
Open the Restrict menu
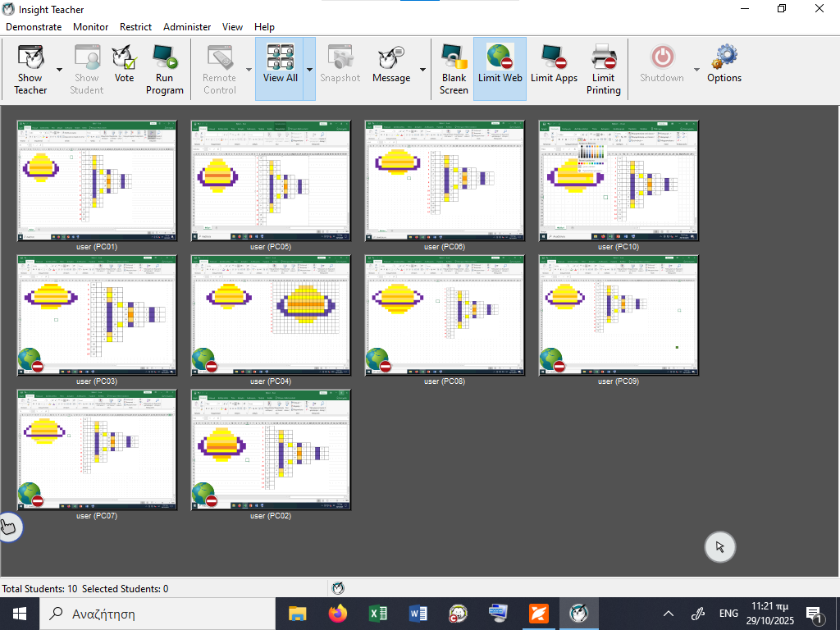(x=135, y=26)
